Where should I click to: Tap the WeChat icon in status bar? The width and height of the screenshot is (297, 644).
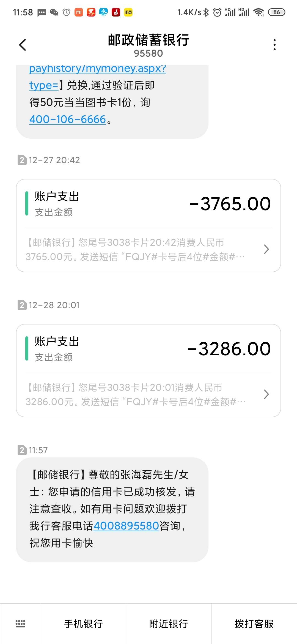pyautogui.click(x=54, y=12)
